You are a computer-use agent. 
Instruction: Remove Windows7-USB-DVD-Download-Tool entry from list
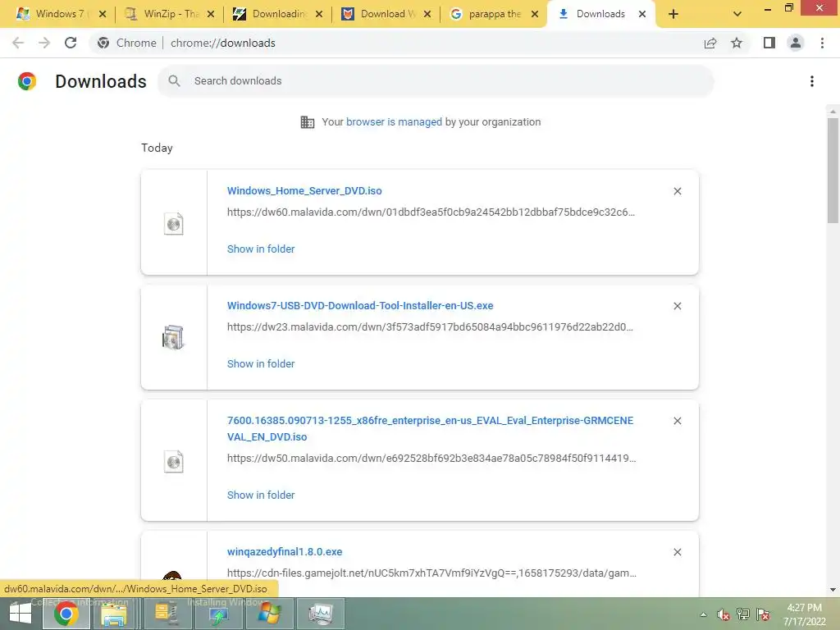click(678, 306)
